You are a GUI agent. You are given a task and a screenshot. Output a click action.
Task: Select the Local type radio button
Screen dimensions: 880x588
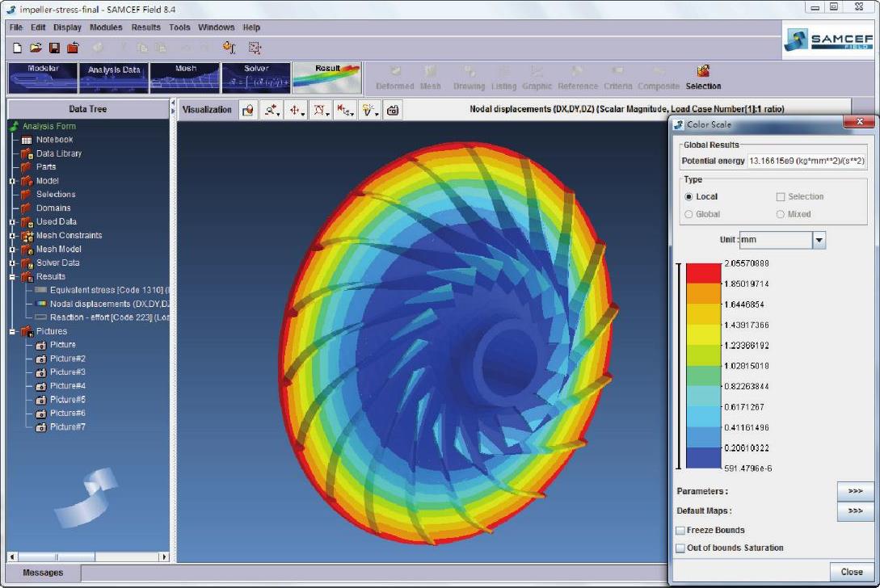pyautogui.click(x=689, y=196)
